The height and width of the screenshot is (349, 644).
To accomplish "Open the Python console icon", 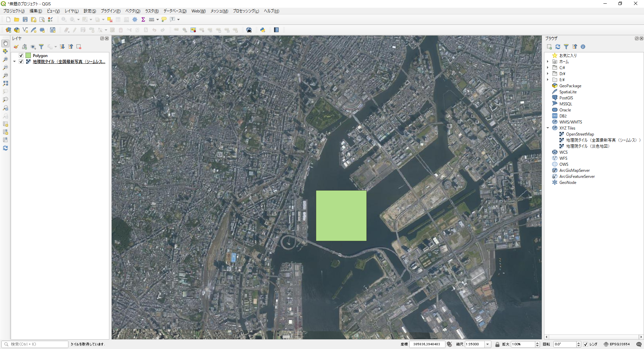I will click(263, 30).
